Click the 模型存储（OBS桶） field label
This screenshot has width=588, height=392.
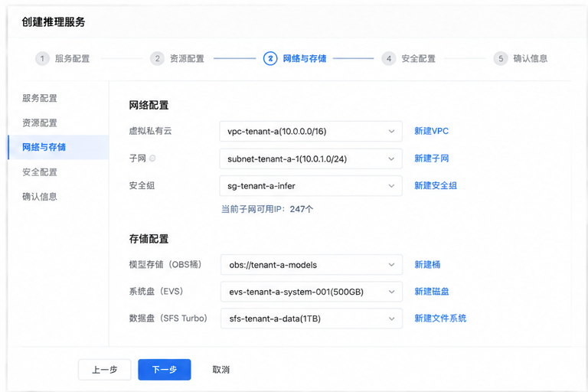165,264
